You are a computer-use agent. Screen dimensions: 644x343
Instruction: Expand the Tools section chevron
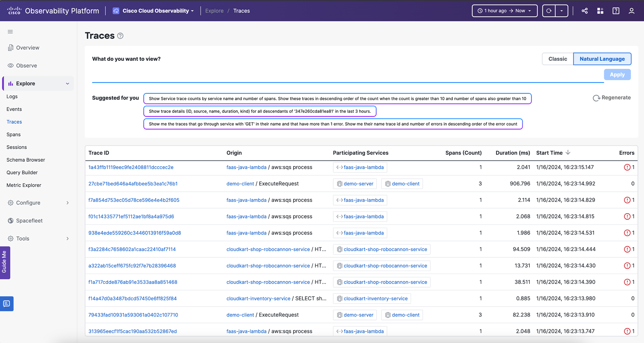point(67,239)
